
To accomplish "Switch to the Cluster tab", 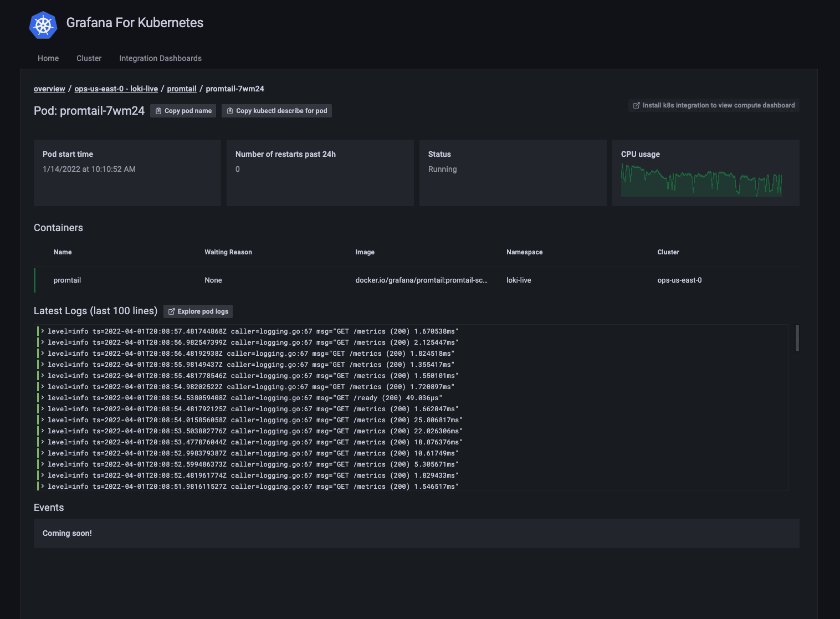I will [x=89, y=58].
